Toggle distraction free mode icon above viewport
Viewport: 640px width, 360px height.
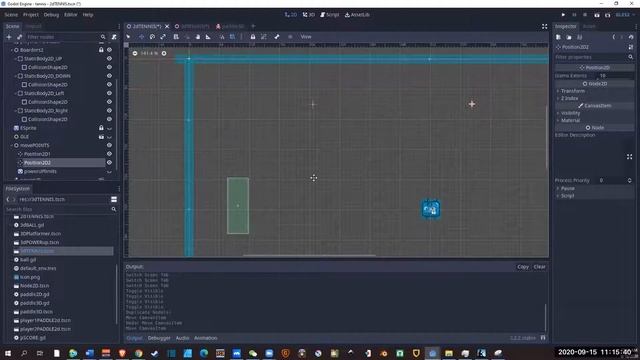[x=544, y=27]
